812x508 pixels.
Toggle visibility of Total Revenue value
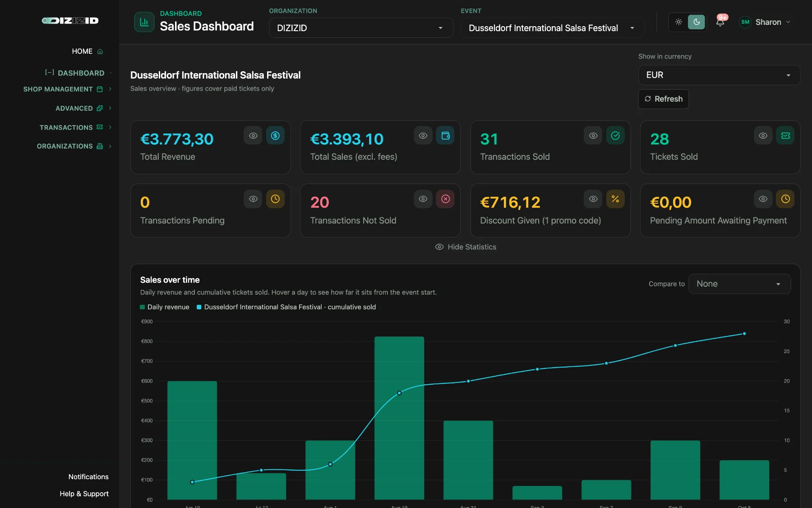coord(253,135)
